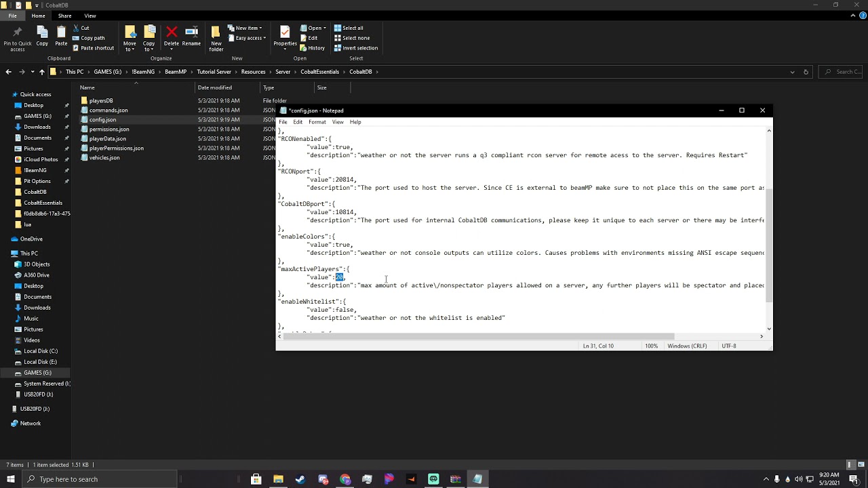Open Windows Start menu

pos(11,479)
